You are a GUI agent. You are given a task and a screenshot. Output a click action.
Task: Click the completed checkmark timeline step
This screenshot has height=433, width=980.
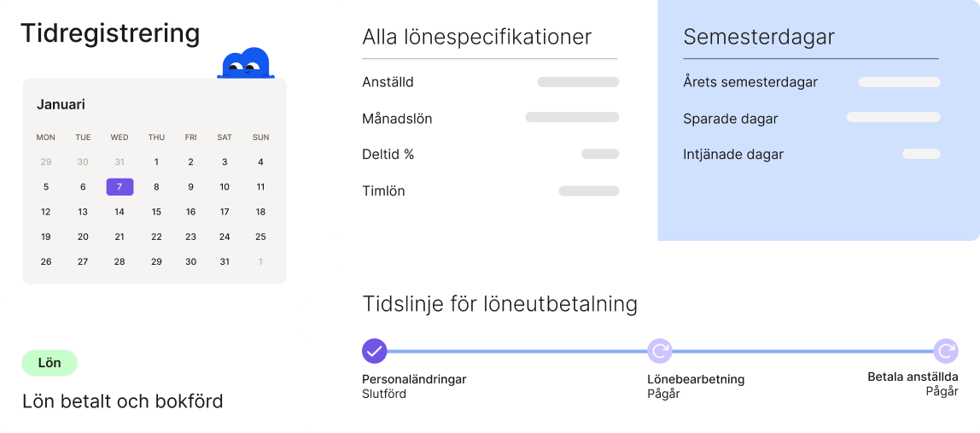(x=375, y=351)
